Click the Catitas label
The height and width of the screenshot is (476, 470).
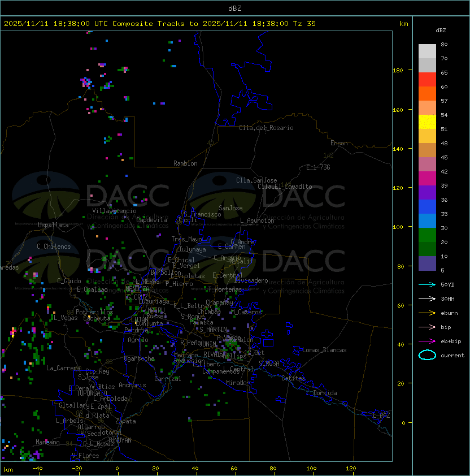[x=293, y=378]
